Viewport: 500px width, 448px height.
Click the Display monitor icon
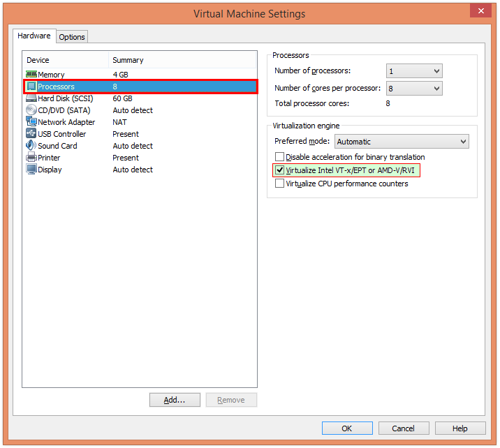(31, 169)
